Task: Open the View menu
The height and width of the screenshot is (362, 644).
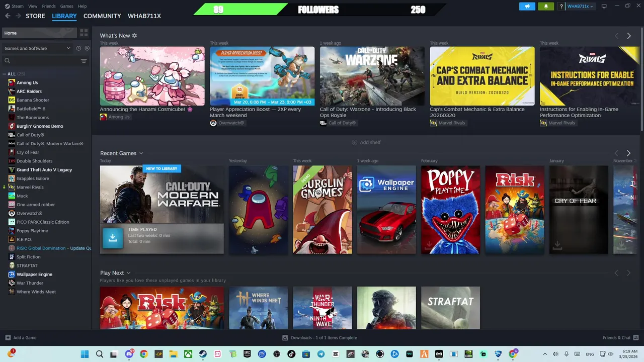Action: [33, 6]
